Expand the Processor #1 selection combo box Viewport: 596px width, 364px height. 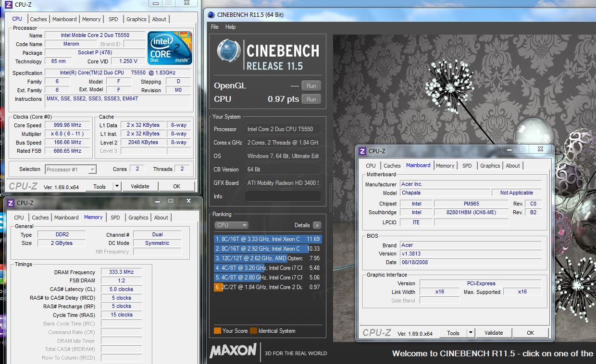pyautogui.click(x=71, y=169)
